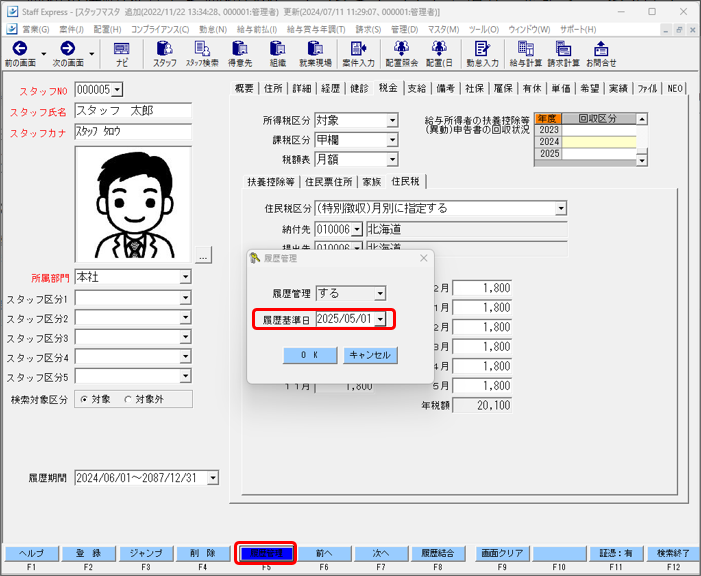701x576 pixels.
Task: Click the 登録 F2 button
Action: pyautogui.click(x=89, y=554)
